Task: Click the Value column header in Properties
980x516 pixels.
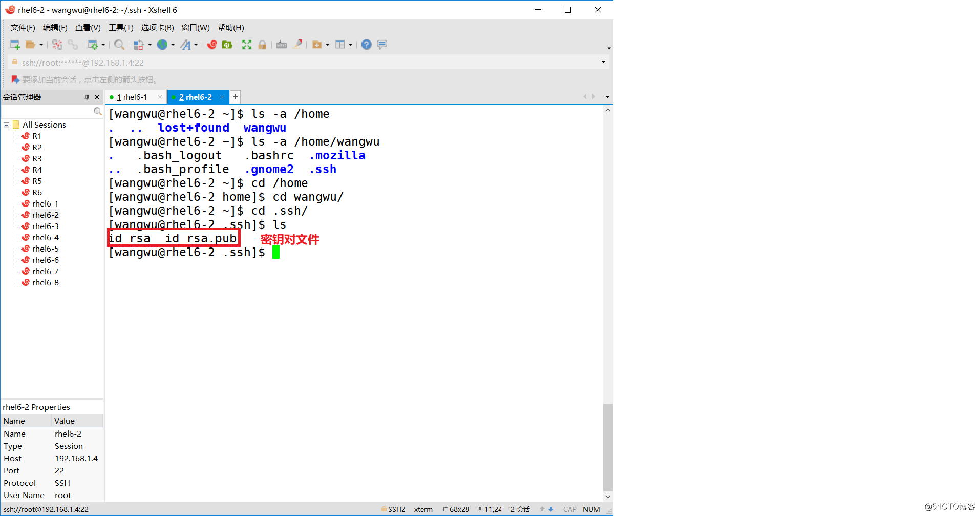Action: pyautogui.click(x=77, y=421)
